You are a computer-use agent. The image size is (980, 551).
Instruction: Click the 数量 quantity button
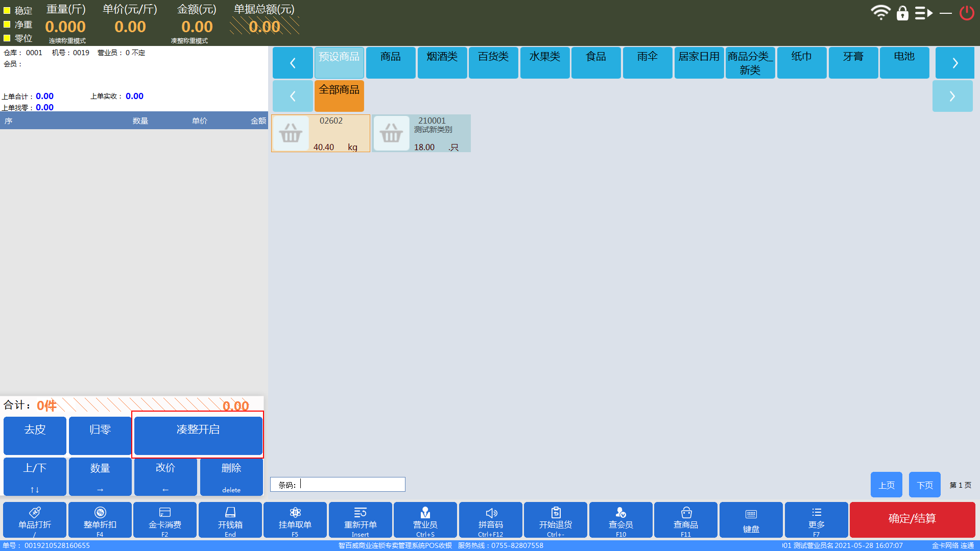click(x=100, y=476)
